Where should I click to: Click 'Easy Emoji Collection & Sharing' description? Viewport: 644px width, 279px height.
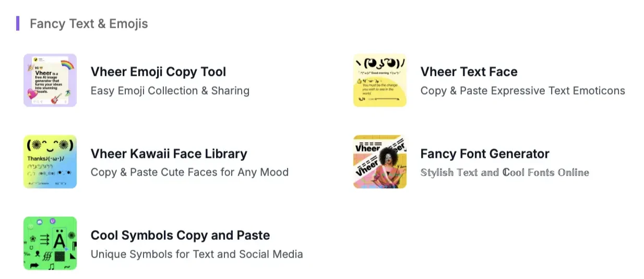click(170, 90)
